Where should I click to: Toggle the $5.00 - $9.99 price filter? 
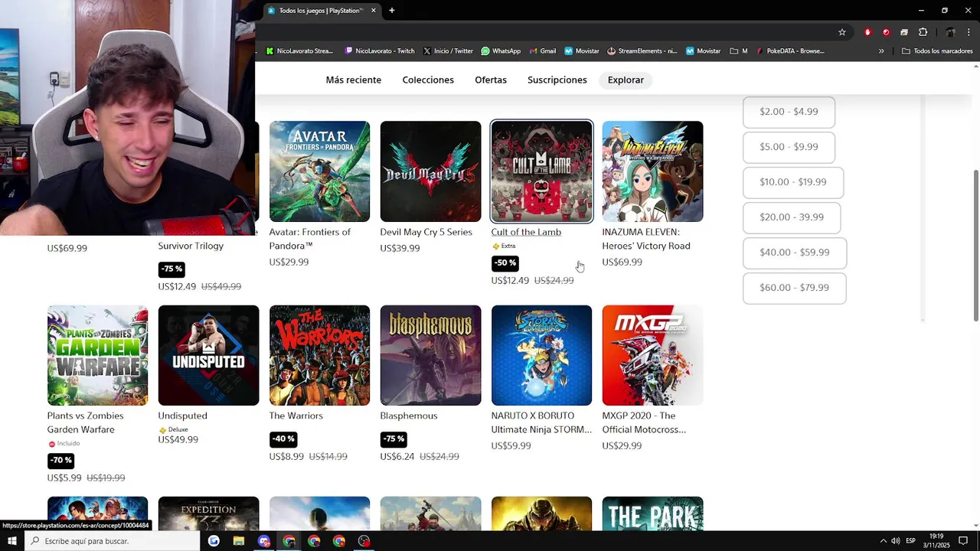coord(789,147)
